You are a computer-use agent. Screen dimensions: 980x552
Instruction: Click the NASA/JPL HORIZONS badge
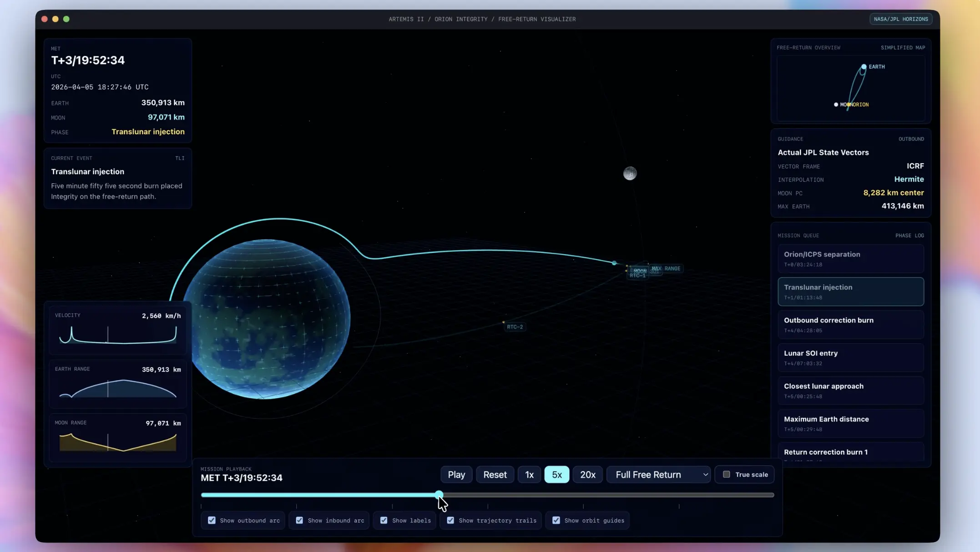click(x=901, y=19)
